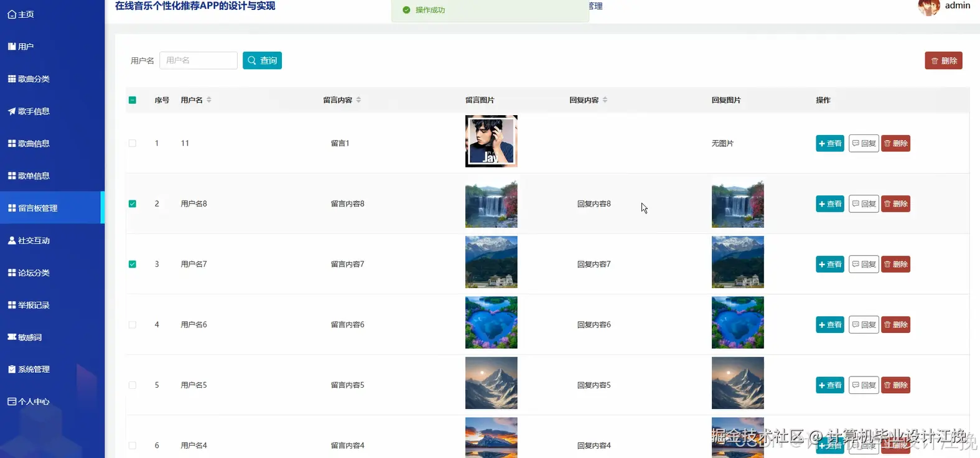
Task: Open the 歌单信息 sidebar menu
Action: [52, 176]
